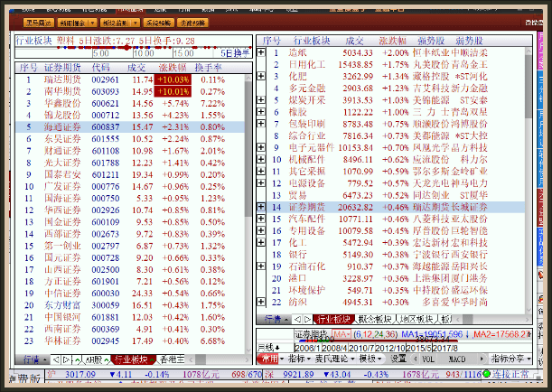Sort left table by 换手率 column header
The width and height of the screenshot is (552, 392).
tap(209, 67)
